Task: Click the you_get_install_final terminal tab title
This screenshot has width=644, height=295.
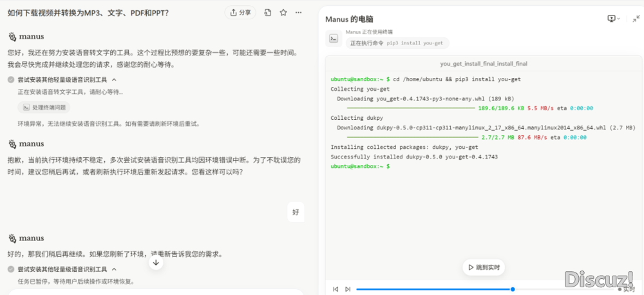Action: [483, 64]
